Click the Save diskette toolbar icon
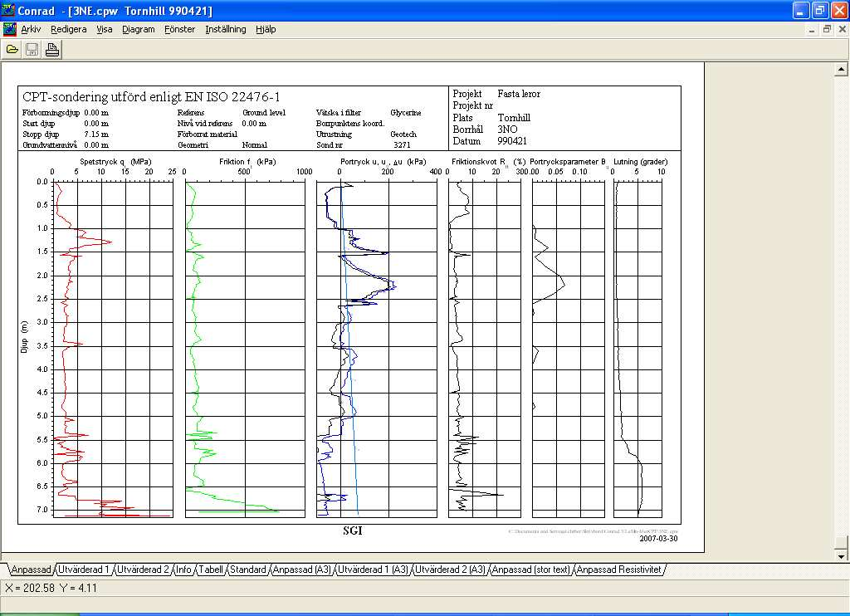This screenshot has width=850, height=616. 32,50
